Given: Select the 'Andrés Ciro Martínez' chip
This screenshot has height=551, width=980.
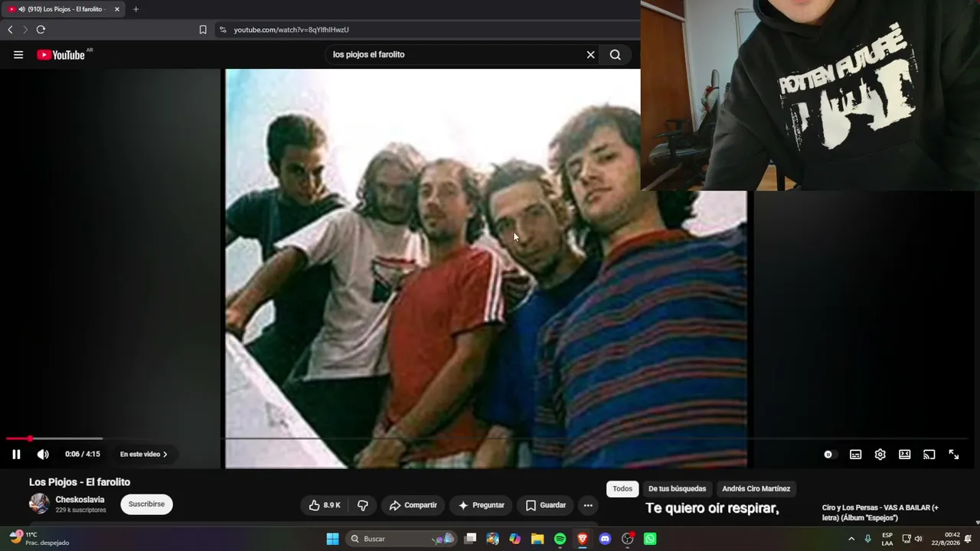Looking at the screenshot, I should (x=756, y=489).
